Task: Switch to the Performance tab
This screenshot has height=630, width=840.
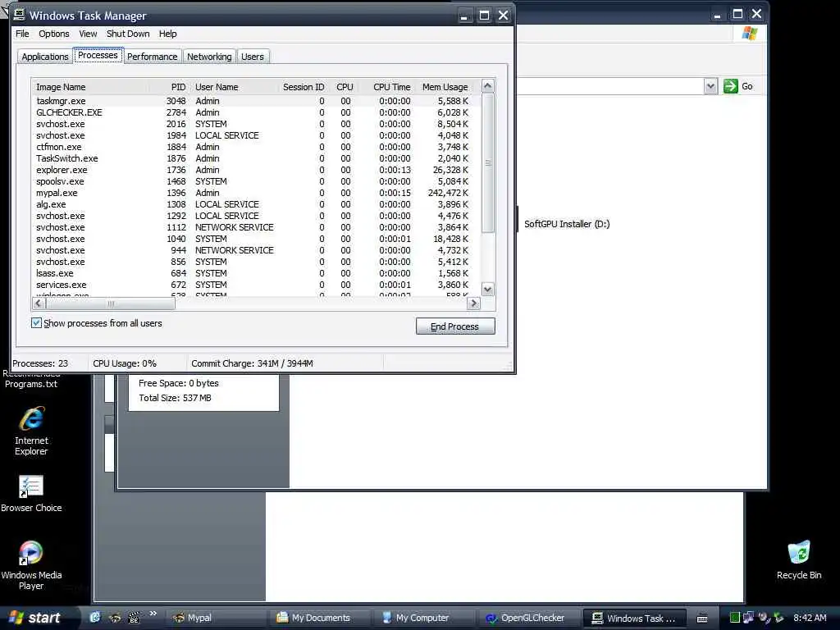Action: coord(152,57)
